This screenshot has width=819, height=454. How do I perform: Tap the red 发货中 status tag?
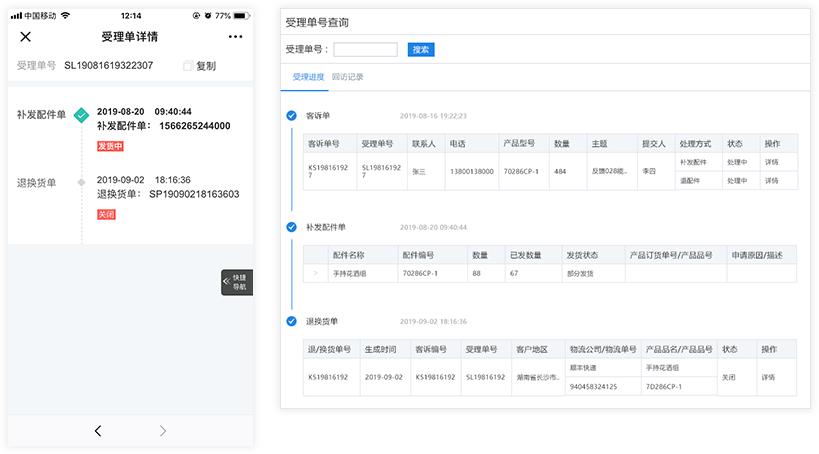point(110,146)
